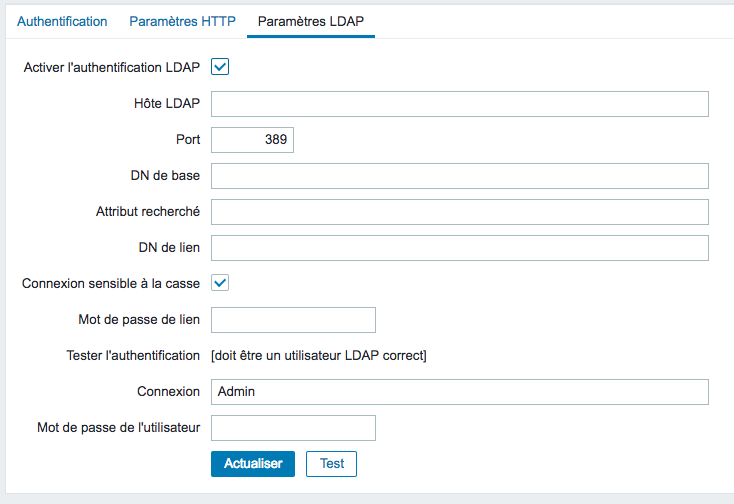Click the Activer l'authentification LDAP label text
The height and width of the screenshot is (504, 734).
pyautogui.click(x=112, y=67)
